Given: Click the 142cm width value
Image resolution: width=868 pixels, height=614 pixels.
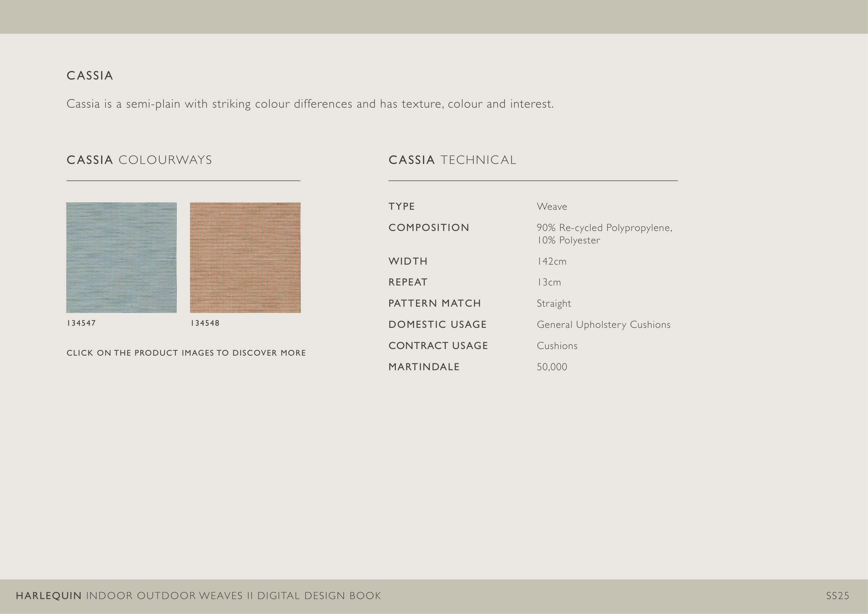Looking at the screenshot, I should pyautogui.click(x=552, y=261).
